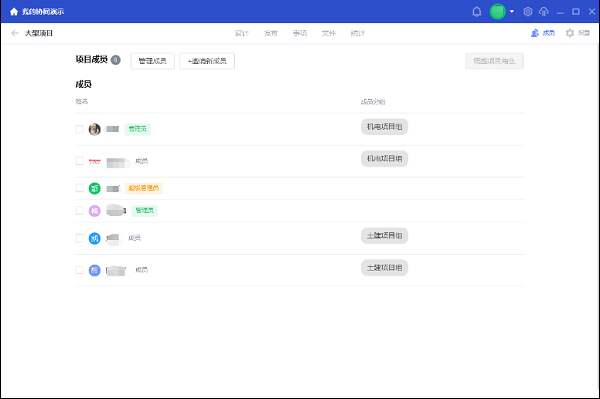Open the notification bell
Viewport: 600px width, 399px height.
point(477,11)
